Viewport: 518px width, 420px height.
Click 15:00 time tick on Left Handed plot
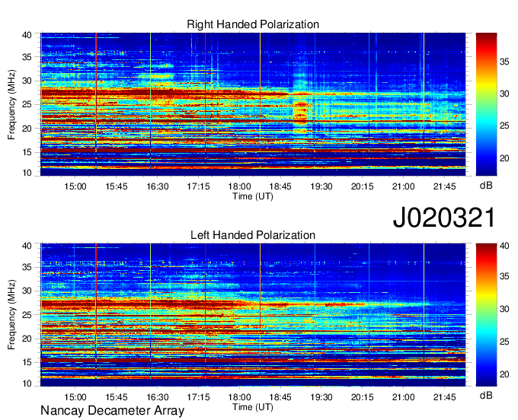pos(75,397)
